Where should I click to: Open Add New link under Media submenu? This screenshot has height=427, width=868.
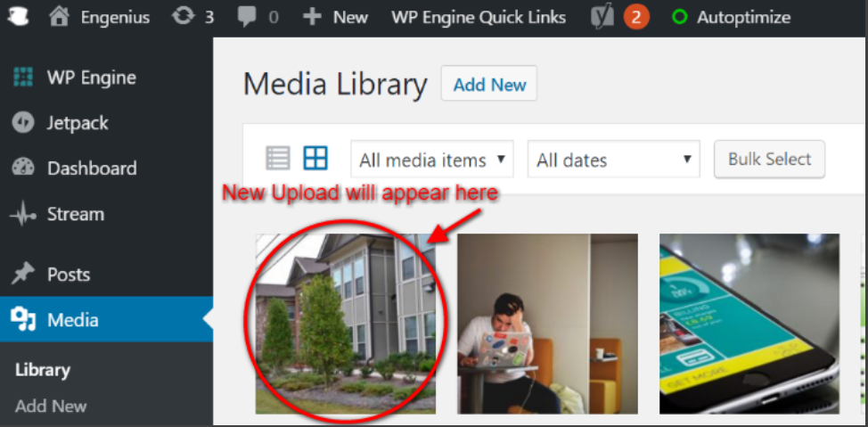(x=51, y=406)
